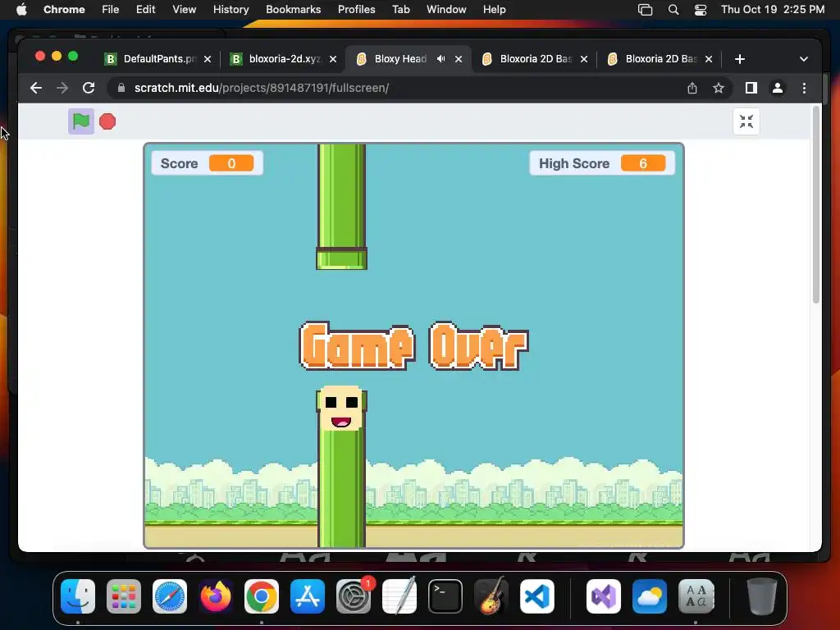840x630 pixels.
Task: Close the Bloxy Head tab
Action: pyautogui.click(x=459, y=59)
